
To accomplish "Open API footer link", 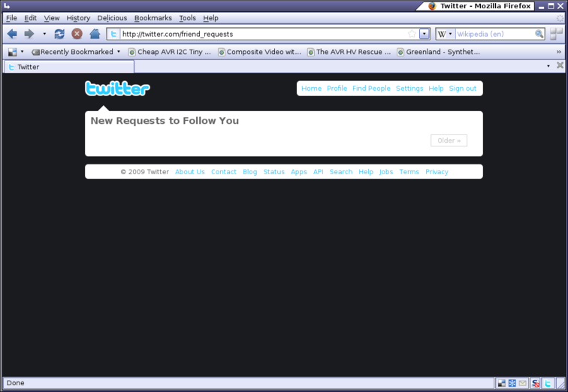I will (319, 172).
